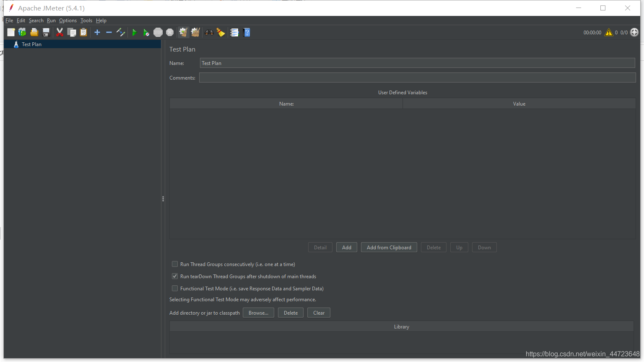Open the Templates icon
Screen dimensions: 644x362
22,32
